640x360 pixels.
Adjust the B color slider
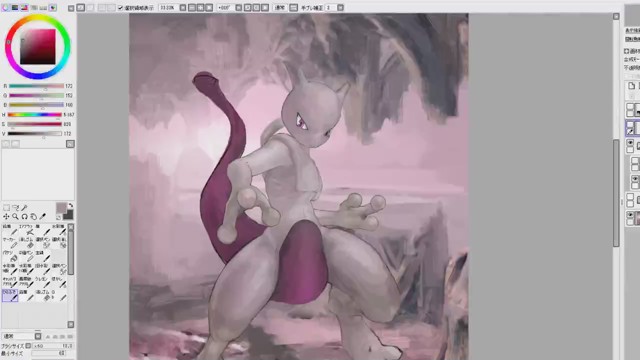coord(36,105)
